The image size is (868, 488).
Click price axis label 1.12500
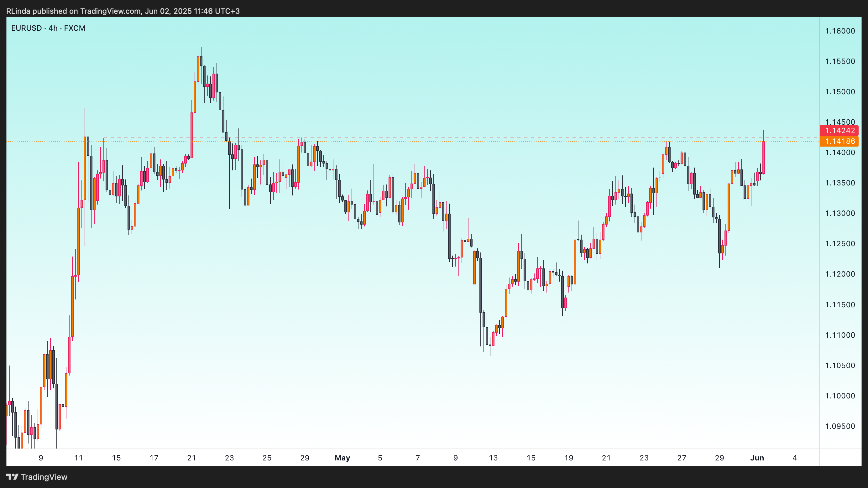point(840,243)
